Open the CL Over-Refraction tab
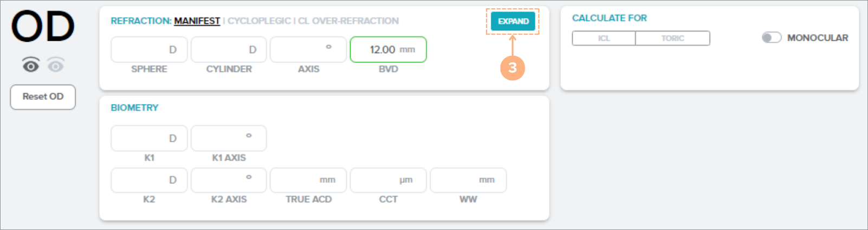 348,21
